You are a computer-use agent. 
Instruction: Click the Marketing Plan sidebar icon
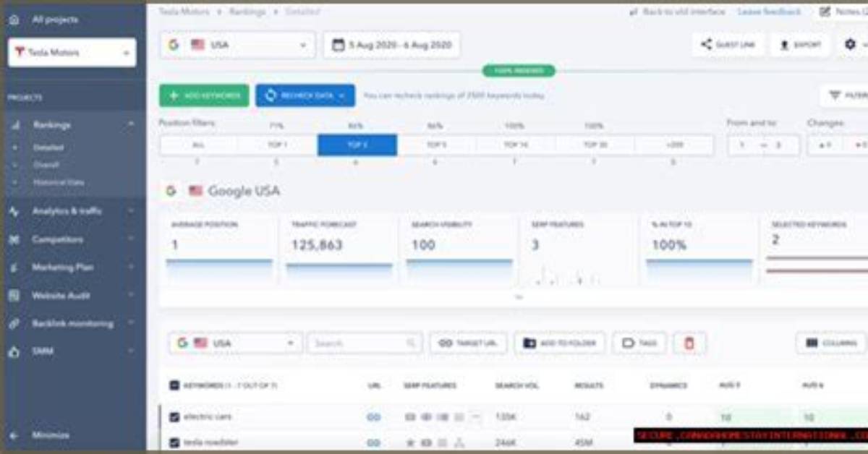coord(14,267)
